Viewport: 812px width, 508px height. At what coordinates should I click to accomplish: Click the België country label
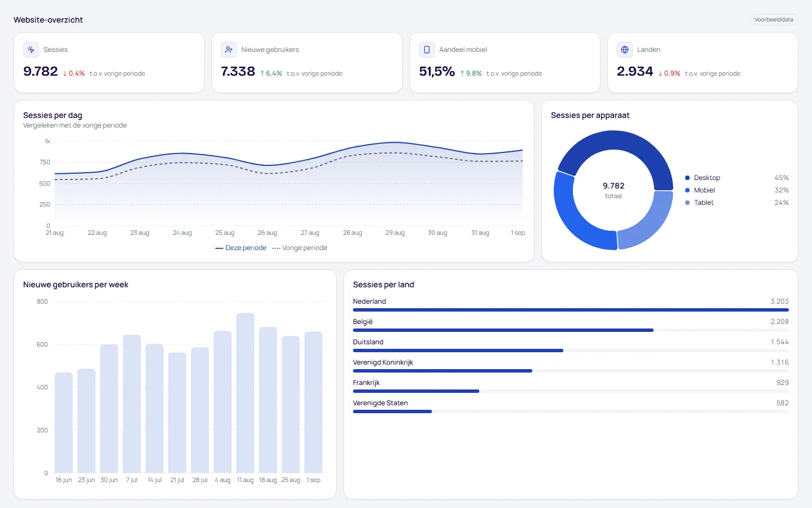coord(363,322)
